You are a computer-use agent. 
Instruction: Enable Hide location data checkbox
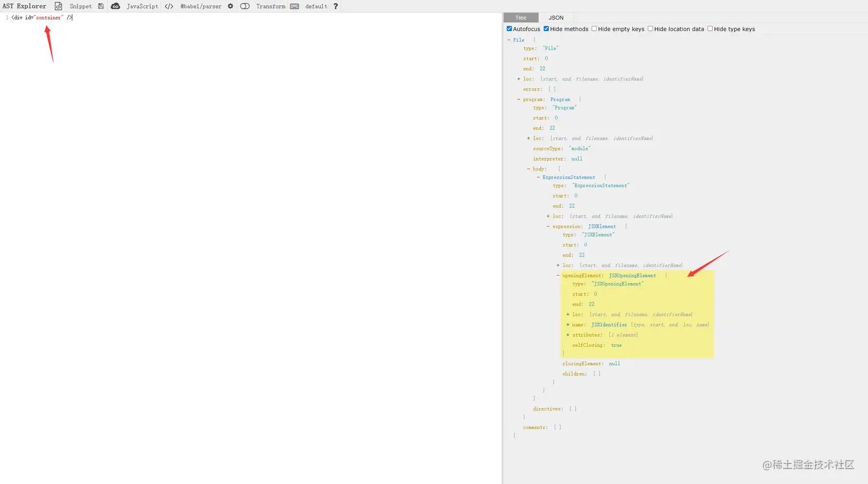tap(650, 29)
